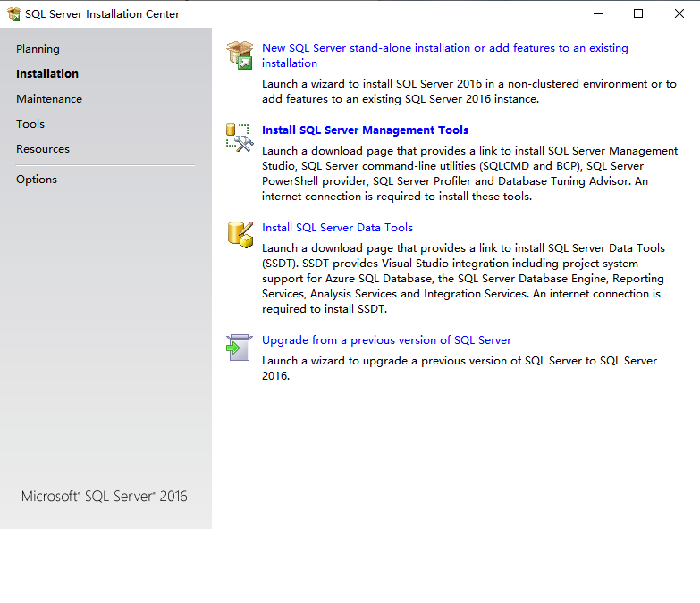Viewport: 700px width, 603px height.
Task: Close the SQL Server Installation Center window
Action: point(679,13)
